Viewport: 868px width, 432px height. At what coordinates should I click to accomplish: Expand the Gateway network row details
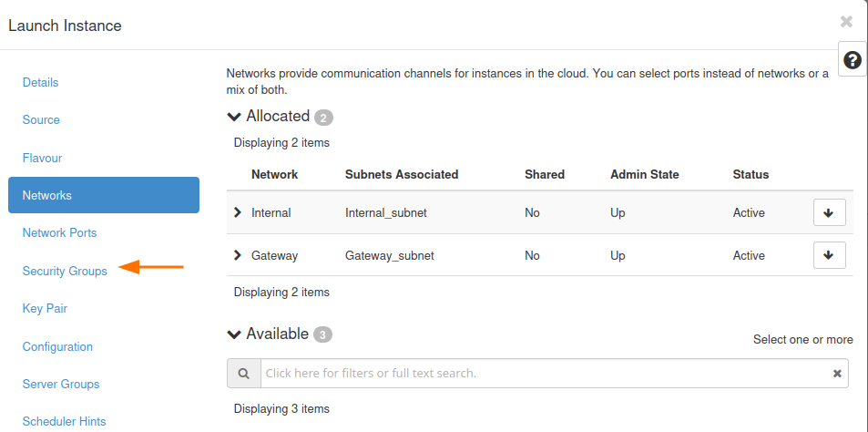[x=238, y=255]
